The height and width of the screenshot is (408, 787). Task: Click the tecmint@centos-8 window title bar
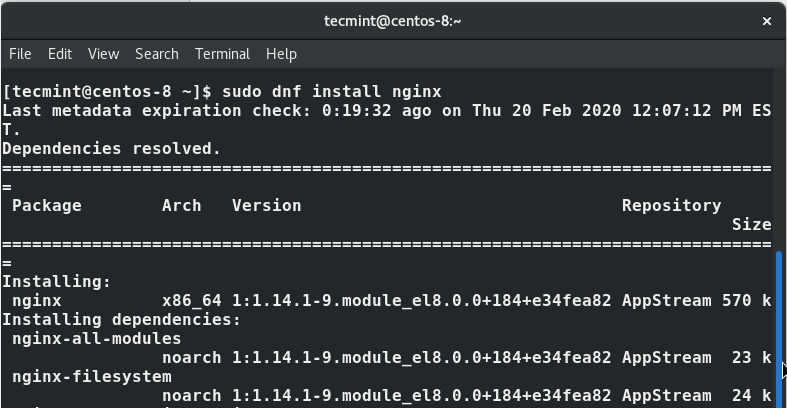click(392, 20)
